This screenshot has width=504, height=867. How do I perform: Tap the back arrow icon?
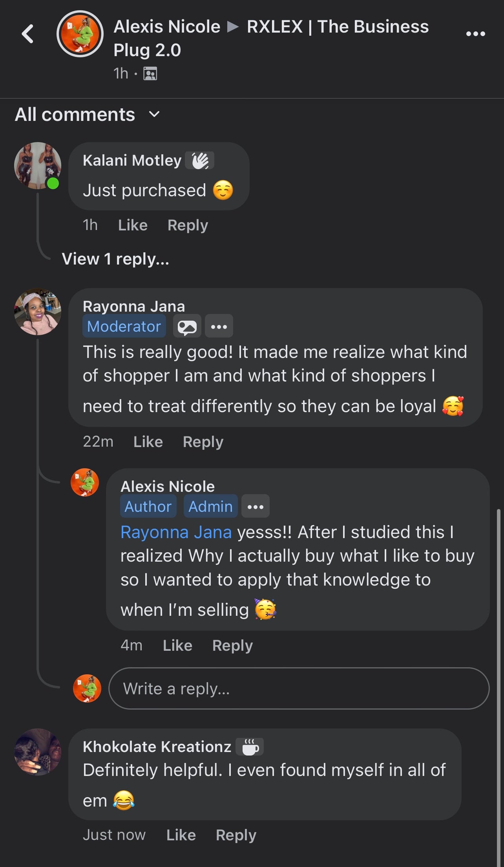[27, 34]
